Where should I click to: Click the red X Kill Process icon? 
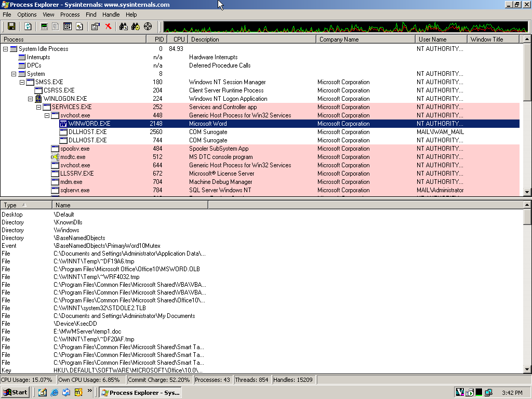[x=108, y=26]
